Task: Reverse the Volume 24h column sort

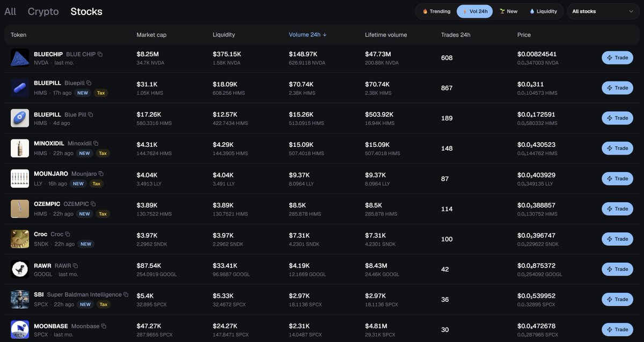Action: click(x=308, y=35)
